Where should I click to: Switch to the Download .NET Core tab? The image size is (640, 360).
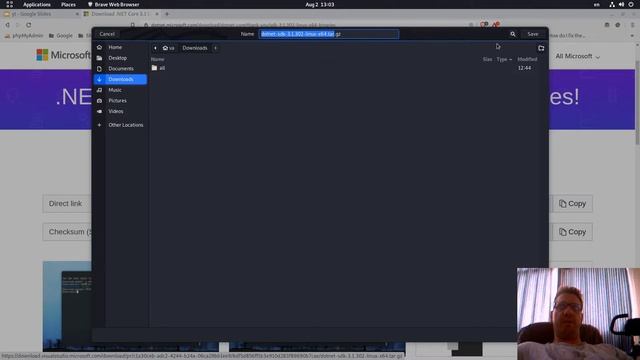121,14
